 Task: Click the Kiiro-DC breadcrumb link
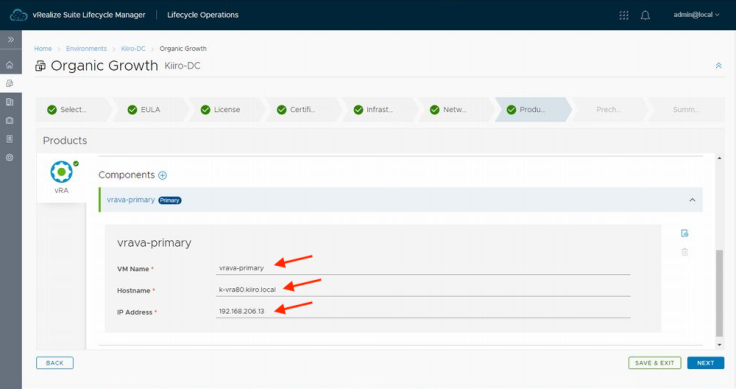(133, 48)
